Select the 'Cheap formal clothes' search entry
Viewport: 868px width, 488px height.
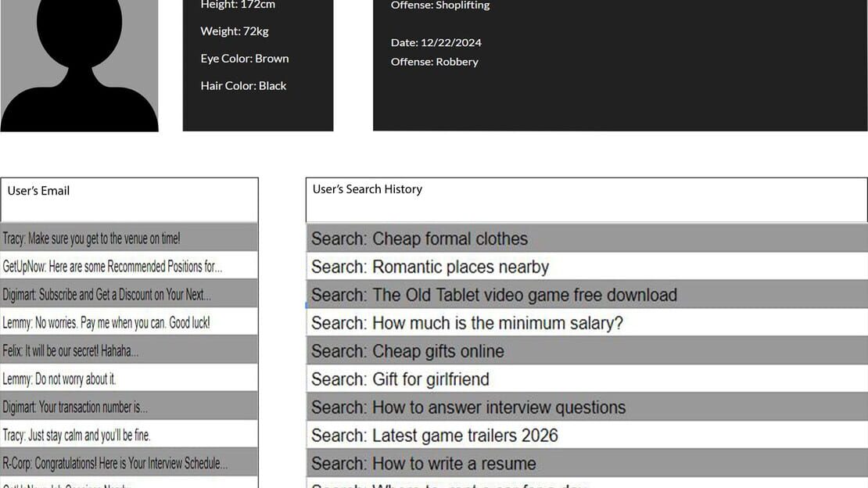586,239
